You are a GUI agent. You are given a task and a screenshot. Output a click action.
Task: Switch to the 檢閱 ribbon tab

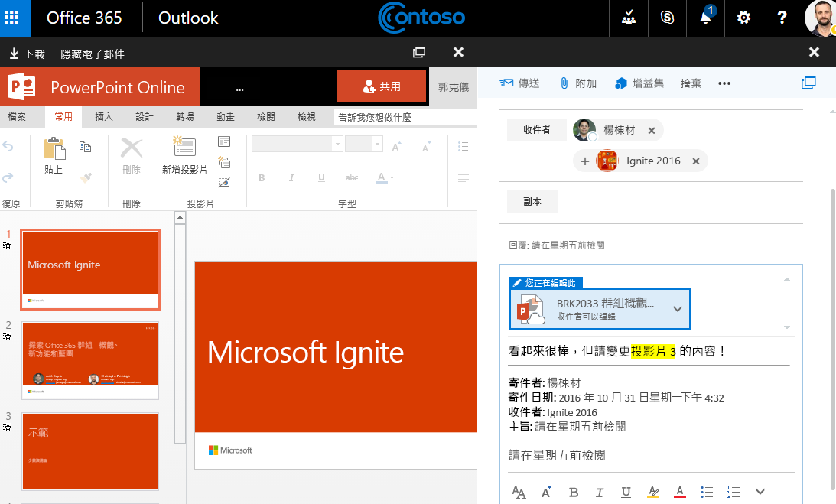[x=265, y=117]
